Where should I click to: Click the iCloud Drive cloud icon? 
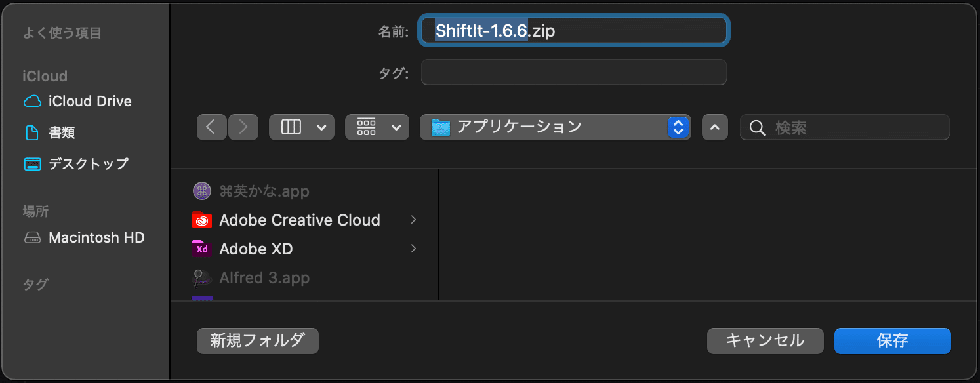pos(32,102)
